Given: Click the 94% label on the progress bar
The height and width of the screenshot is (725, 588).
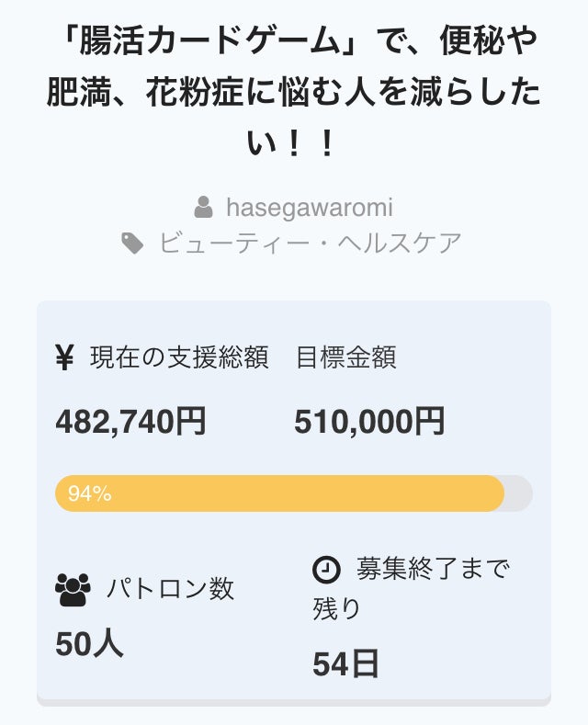Looking at the screenshot, I should 90,493.
